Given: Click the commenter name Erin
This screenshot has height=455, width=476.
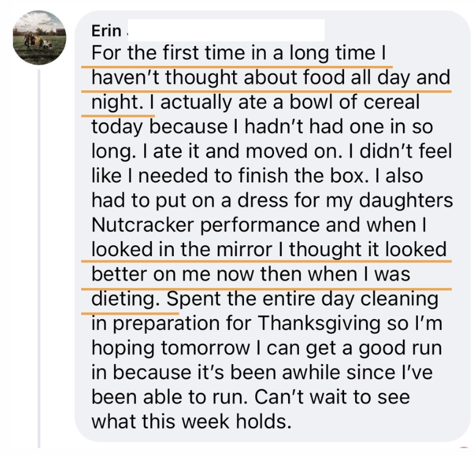Looking at the screenshot, I should click(106, 30).
